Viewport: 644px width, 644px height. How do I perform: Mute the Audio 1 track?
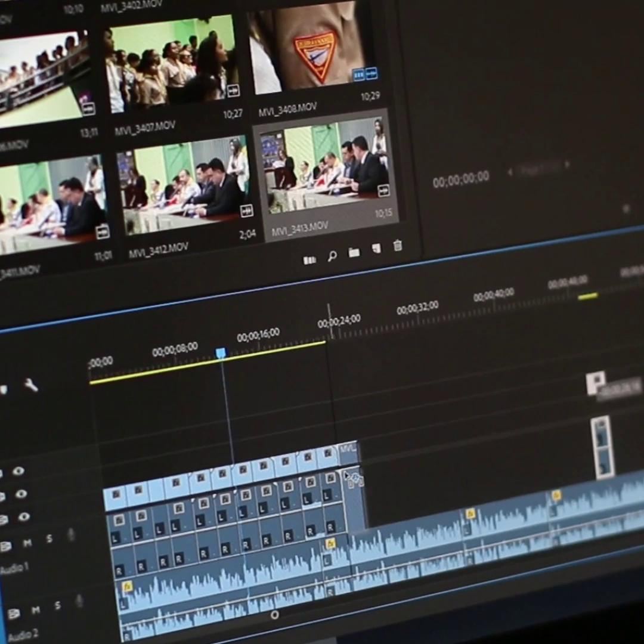tap(27, 543)
